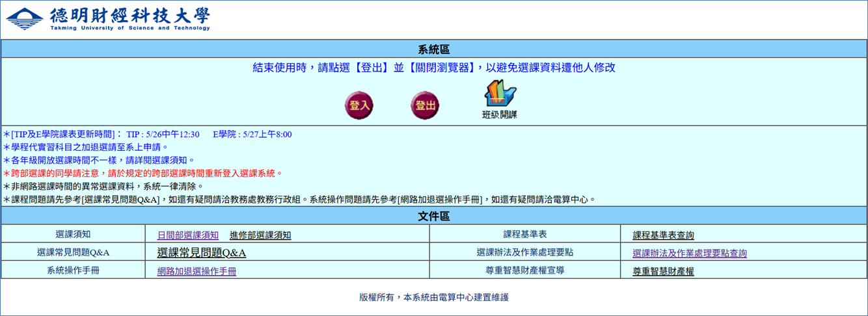The width and height of the screenshot is (868, 316).
Task: Click the underlined 尊重智慧財產權 link
Action: 663,271
